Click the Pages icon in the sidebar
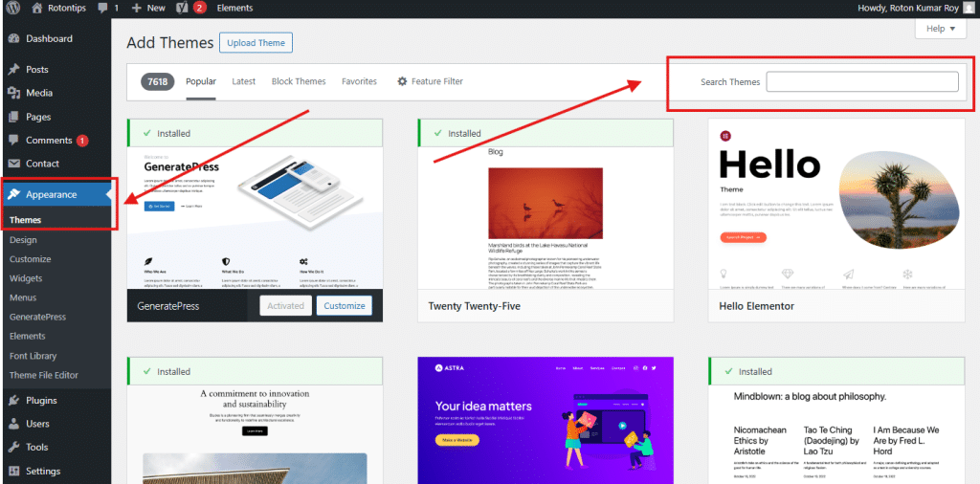The image size is (980, 484). tap(13, 117)
